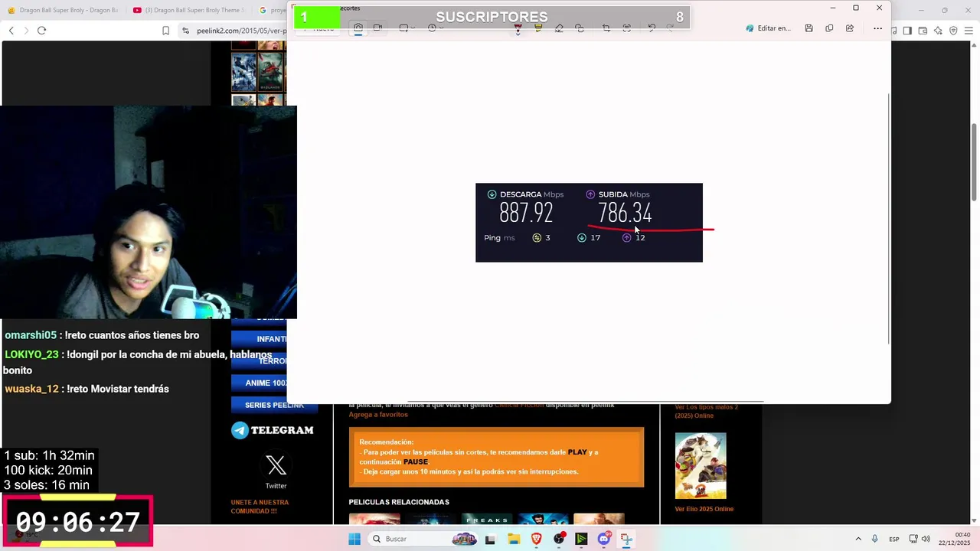Open Snipping Tool see more menu
This screenshot has width=980, height=551.
point(877,28)
